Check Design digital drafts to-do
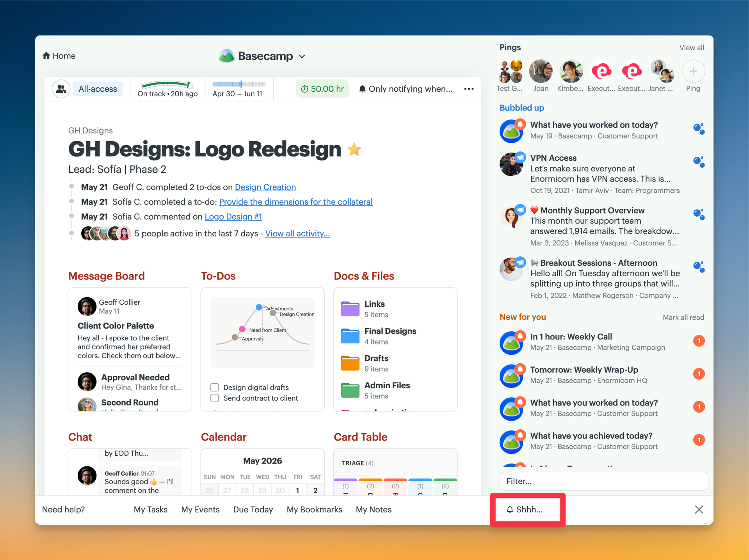The image size is (749, 560). pyautogui.click(x=214, y=387)
